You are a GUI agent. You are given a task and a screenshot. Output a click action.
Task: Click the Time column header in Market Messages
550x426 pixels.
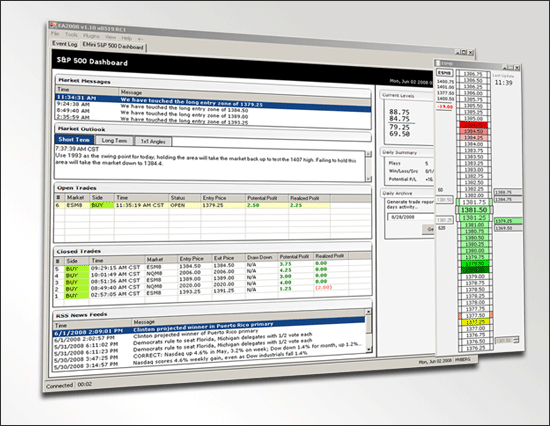click(87, 90)
